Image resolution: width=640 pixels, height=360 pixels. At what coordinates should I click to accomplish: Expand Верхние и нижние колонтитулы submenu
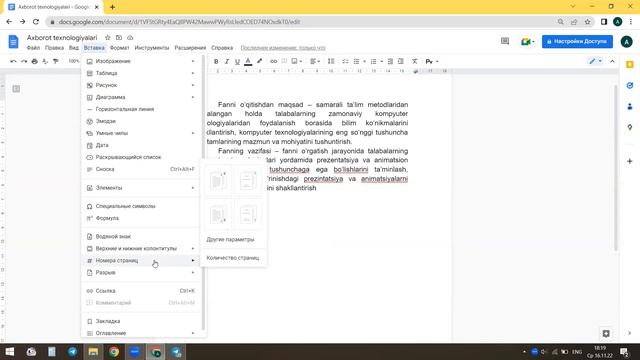141,248
